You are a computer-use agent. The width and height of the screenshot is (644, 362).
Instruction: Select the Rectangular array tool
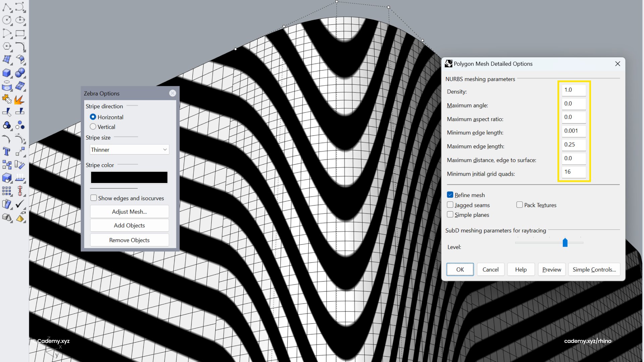[x=7, y=191]
